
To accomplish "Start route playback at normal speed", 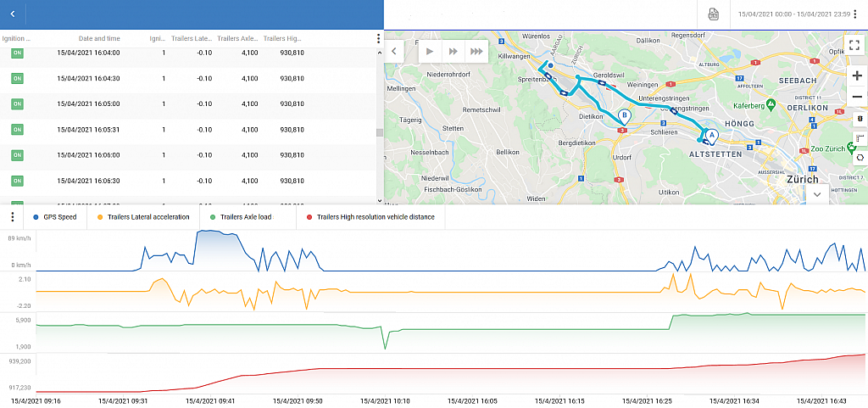I will 430,52.
